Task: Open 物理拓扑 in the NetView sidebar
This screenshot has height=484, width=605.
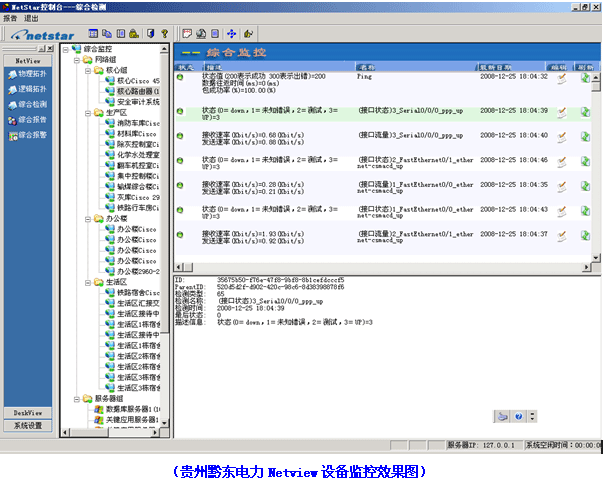Action: click(28, 74)
